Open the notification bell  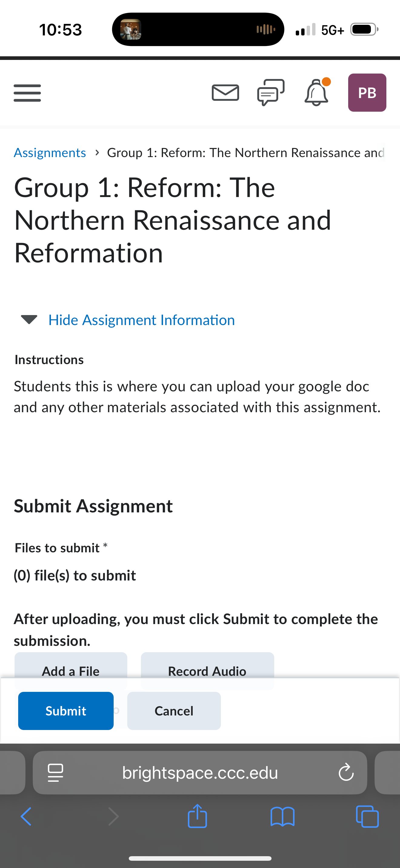[x=316, y=93]
